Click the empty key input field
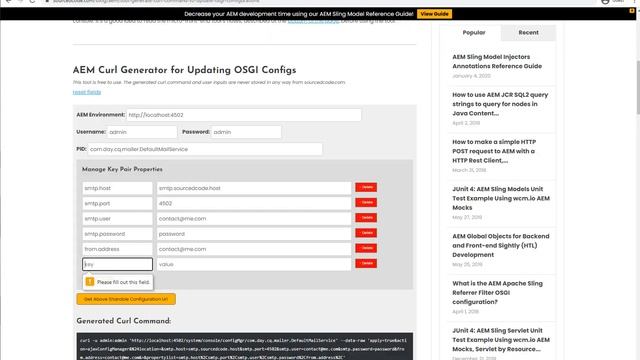The height and width of the screenshot is (360, 640). click(x=117, y=264)
